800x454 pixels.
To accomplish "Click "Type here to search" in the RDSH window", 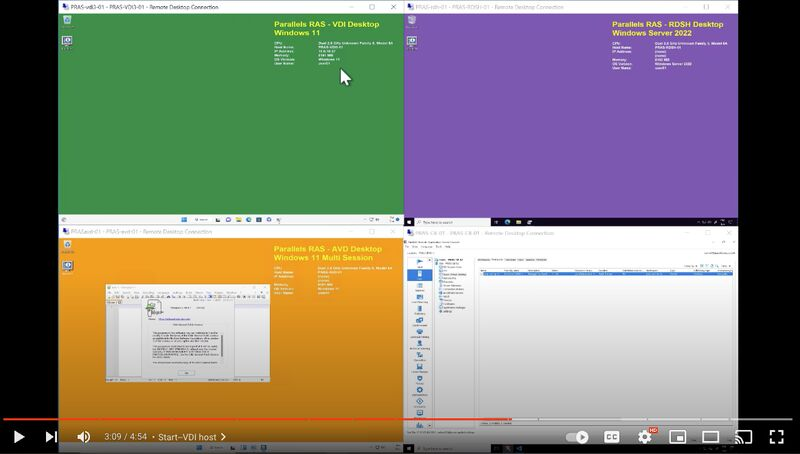I will pyautogui.click(x=452, y=222).
